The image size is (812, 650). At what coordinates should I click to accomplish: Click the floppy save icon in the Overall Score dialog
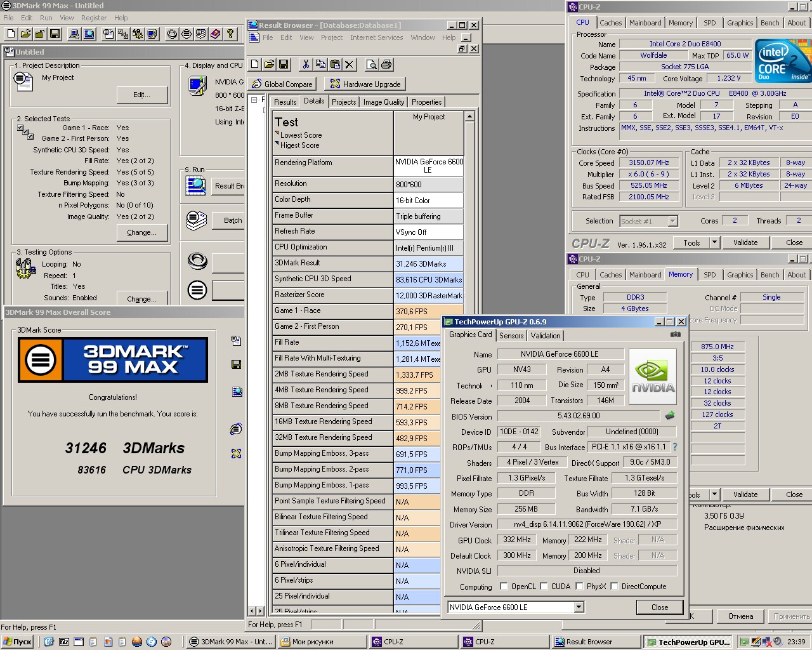236,364
